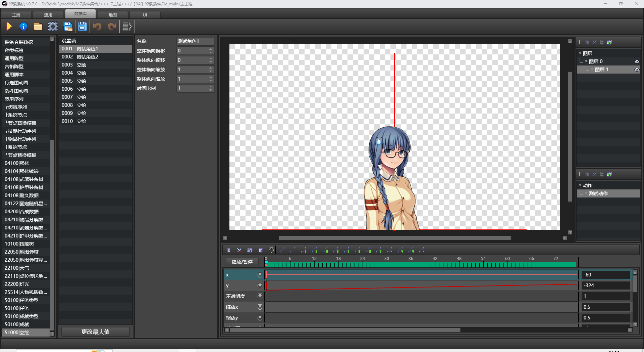Delete layer with the layers trash icon

point(587,42)
